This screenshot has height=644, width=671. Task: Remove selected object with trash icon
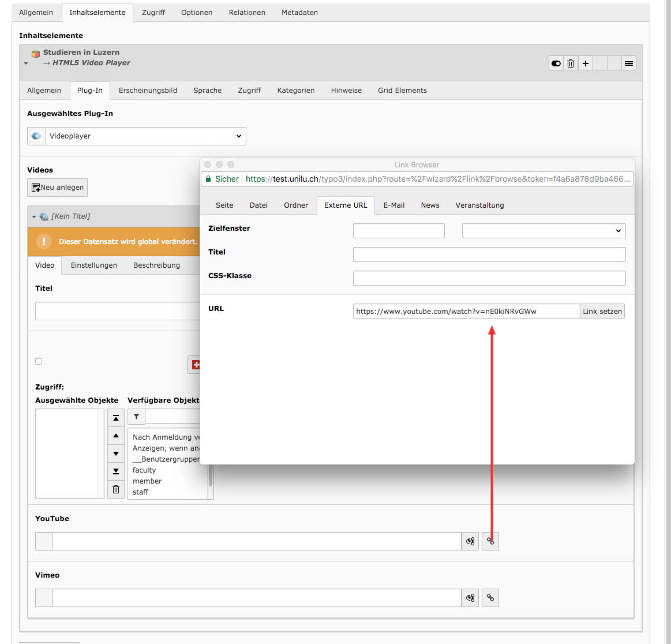tap(116, 489)
